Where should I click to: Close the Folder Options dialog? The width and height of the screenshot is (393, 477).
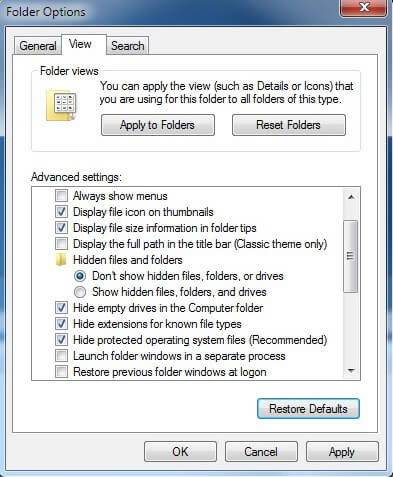(364, 7)
